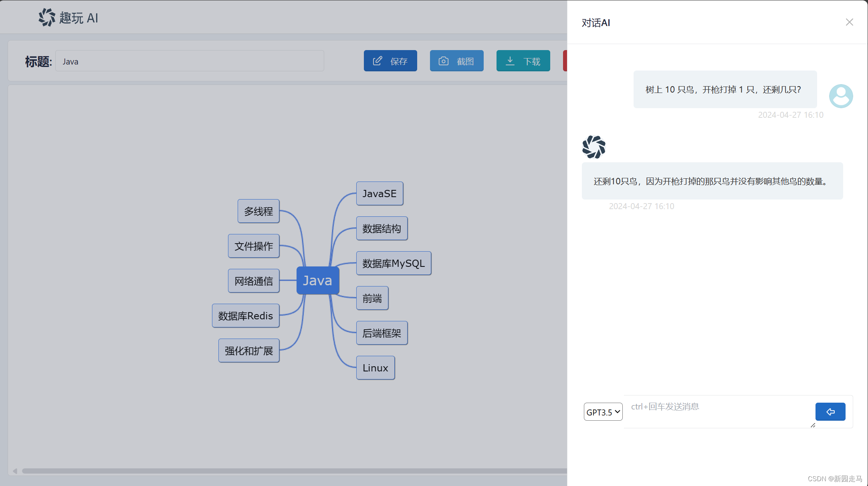Select the JavaSE node
The width and height of the screenshot is (868, 486).
(x=379, y=194)
